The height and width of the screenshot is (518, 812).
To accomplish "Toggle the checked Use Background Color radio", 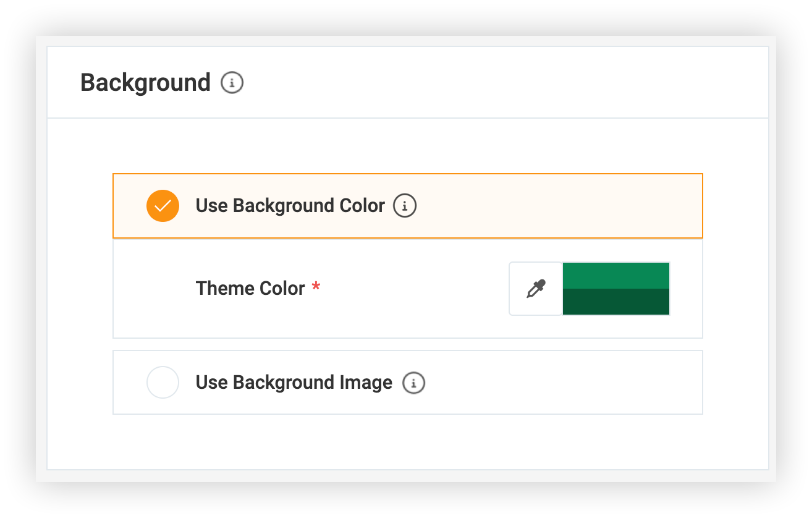I will 163,206.
